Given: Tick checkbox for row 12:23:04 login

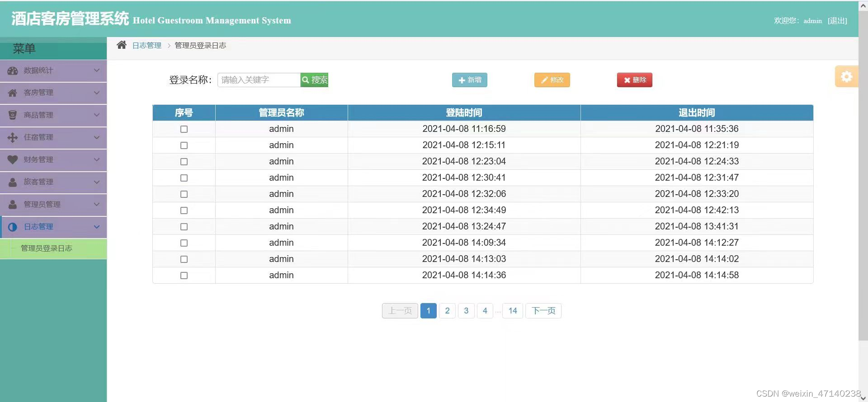Looking at the screenshot, I should coord(184,162).
